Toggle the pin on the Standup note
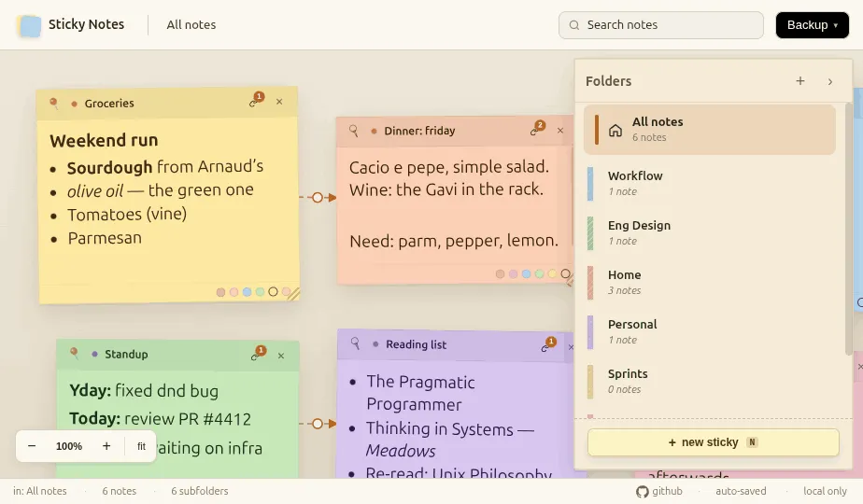This screenshot has width=863, height=504. (75, 353)
